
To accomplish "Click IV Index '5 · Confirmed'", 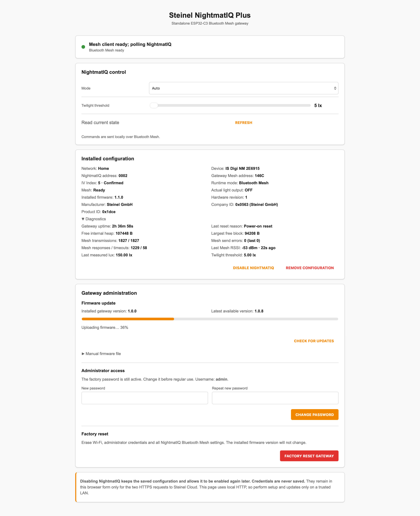I will point(110,183).
